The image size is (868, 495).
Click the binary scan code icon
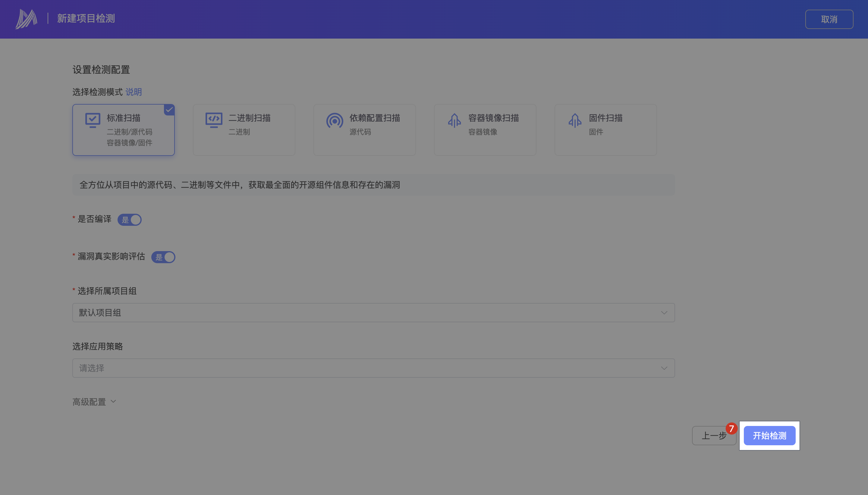coord(214,120)
